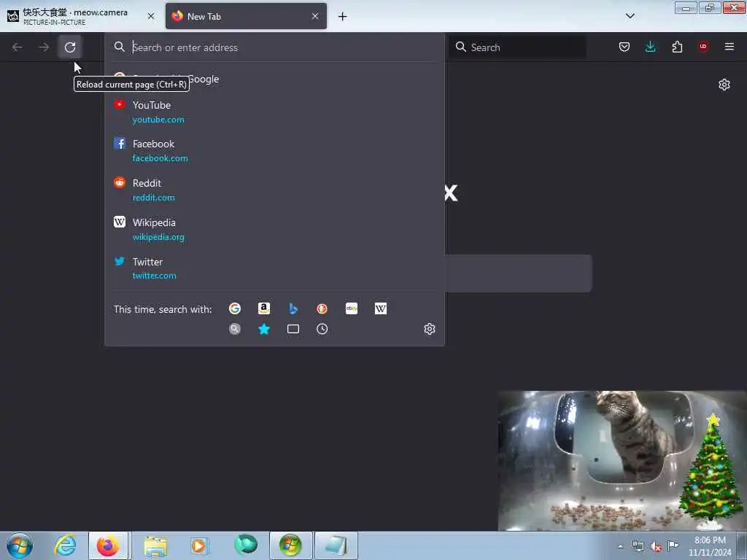
Task: Open the Firefox hamburger application menu
Action: [x=729, y=47]
